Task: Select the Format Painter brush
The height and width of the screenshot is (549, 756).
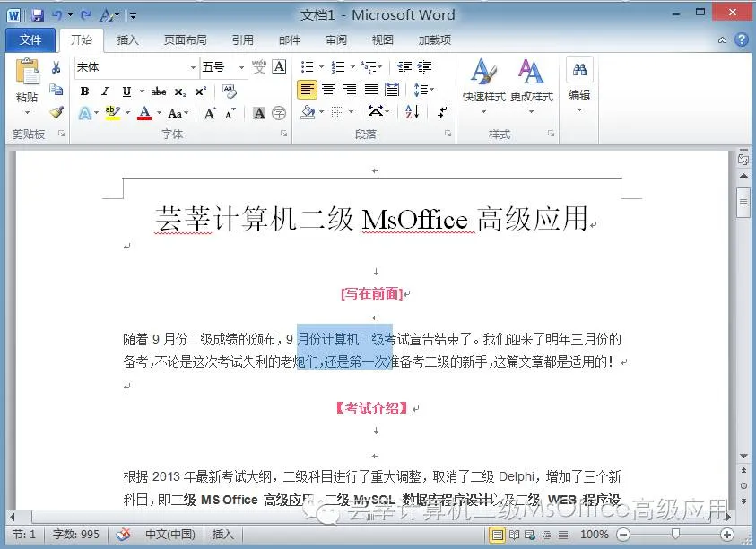Action: 56,112
